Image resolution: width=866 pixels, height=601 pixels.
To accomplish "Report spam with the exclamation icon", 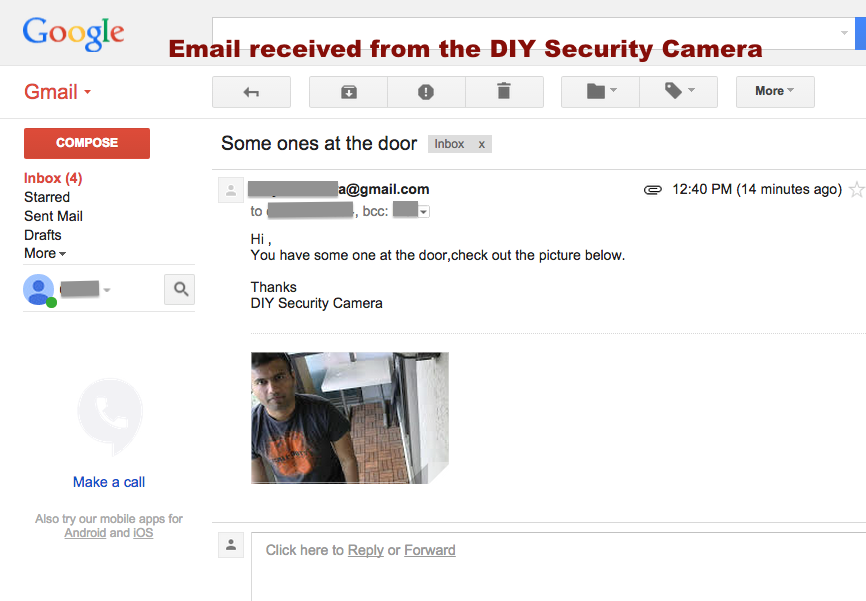I will [426, 92].
